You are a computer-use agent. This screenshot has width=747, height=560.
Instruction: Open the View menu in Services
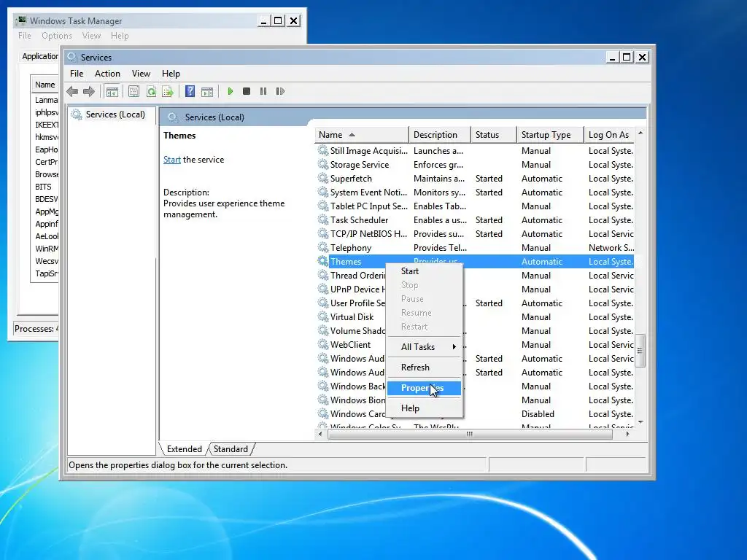(x=141, y=74)
